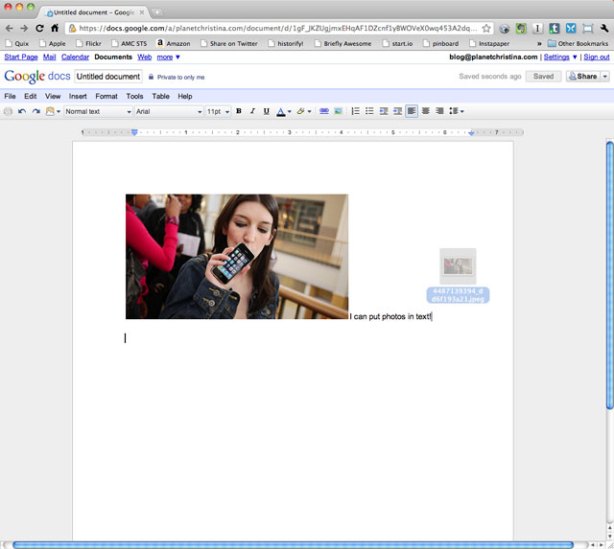Open the Format menu
Screen dimensions: 614x549
tap(106, 96)
